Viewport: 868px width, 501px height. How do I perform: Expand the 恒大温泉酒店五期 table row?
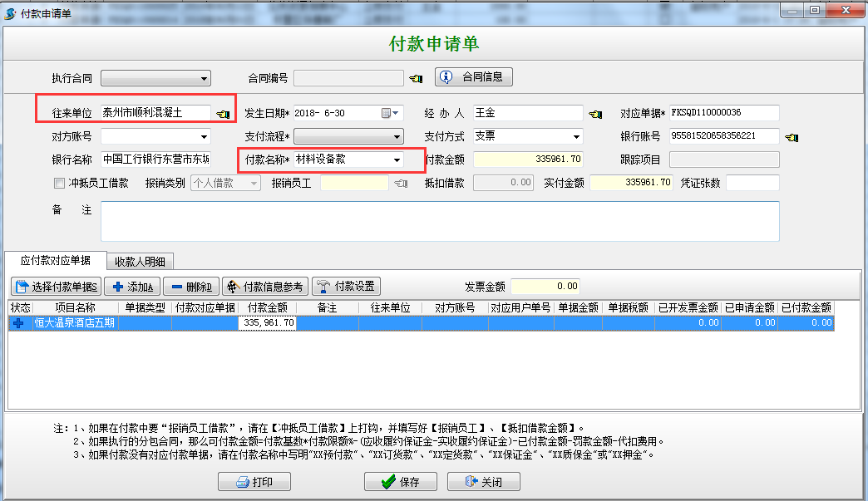click(19, 324)
